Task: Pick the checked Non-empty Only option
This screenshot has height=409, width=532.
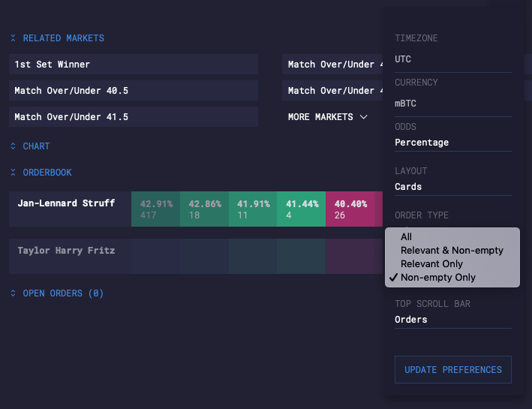Action: (437, 278)
